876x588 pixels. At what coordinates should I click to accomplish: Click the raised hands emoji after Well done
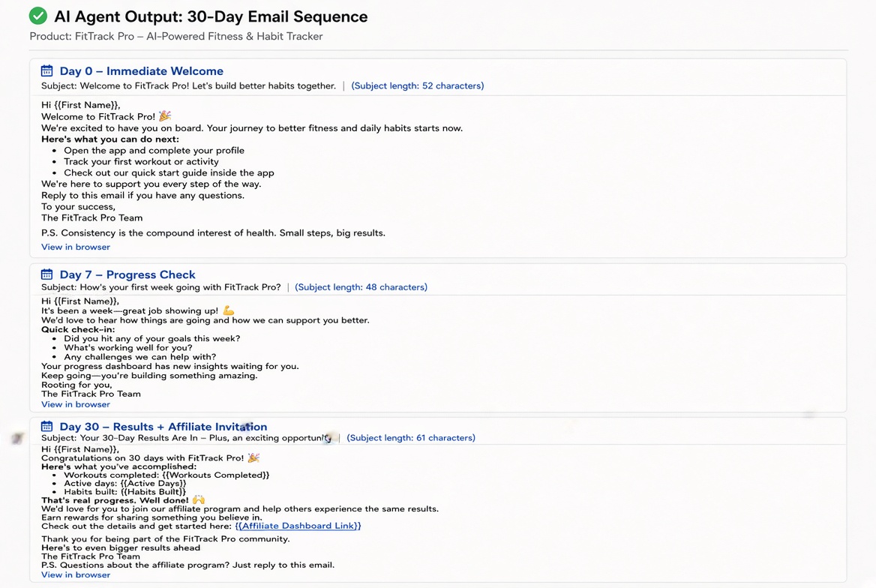point(198,500)
